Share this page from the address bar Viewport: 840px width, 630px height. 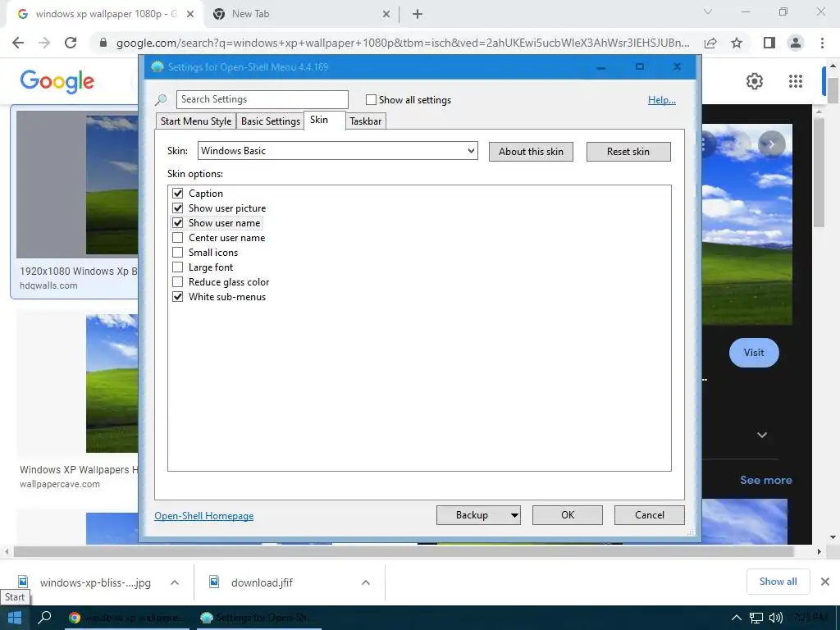pyautogui.click(x=710, y=43)
